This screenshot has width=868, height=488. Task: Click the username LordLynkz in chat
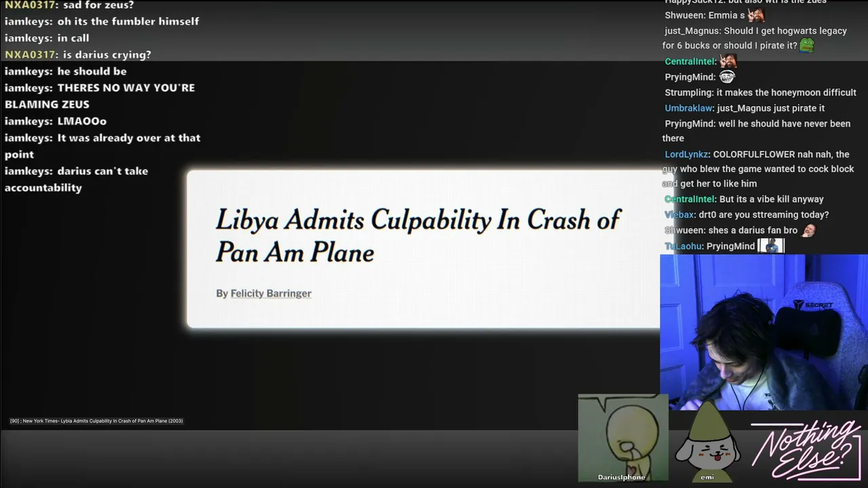point(686,154)
